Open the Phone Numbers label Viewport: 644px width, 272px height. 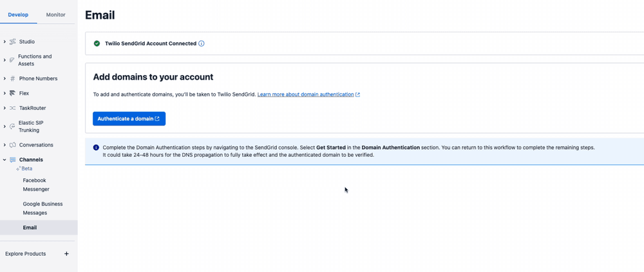point(38,78)
